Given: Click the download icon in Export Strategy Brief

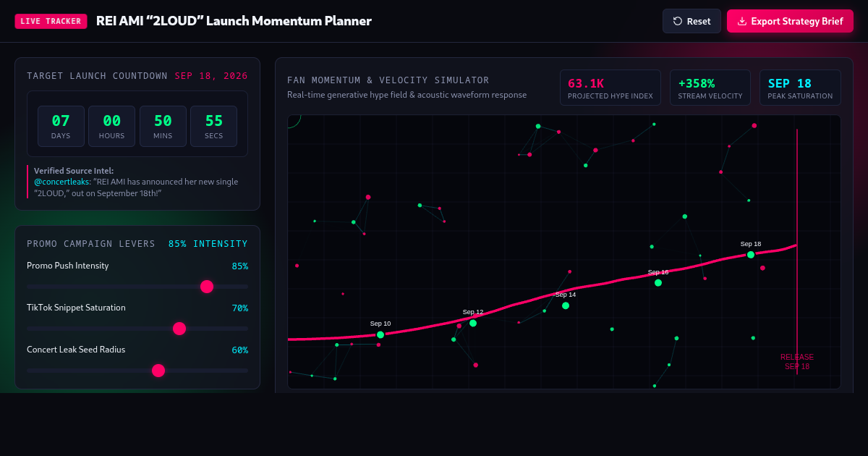Looking at the screenshot, I should (741, 21).
